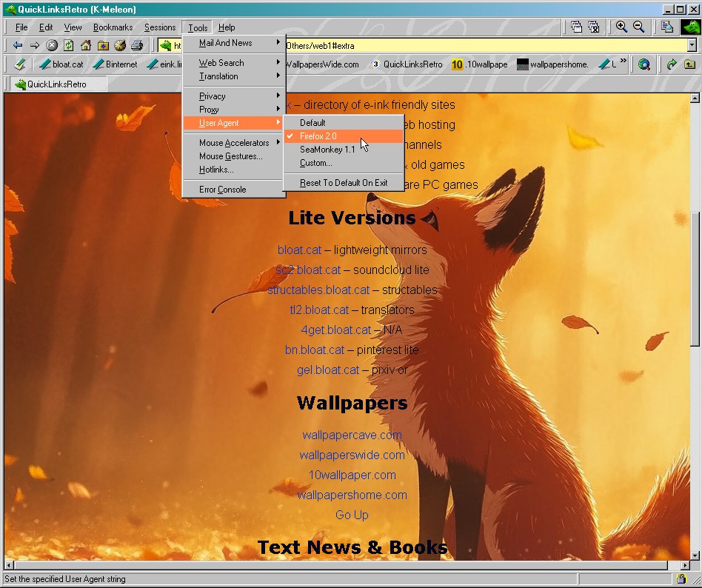Image resolution: width=702 pixels, height=588 pixels.
Task: Go to the Home page icon
Action: (86, 45)
